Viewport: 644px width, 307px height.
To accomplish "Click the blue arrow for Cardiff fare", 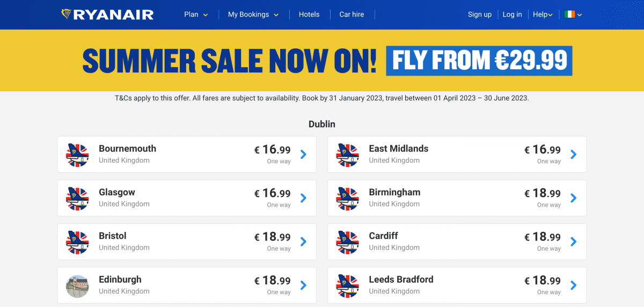I will [x=573, y=242].
